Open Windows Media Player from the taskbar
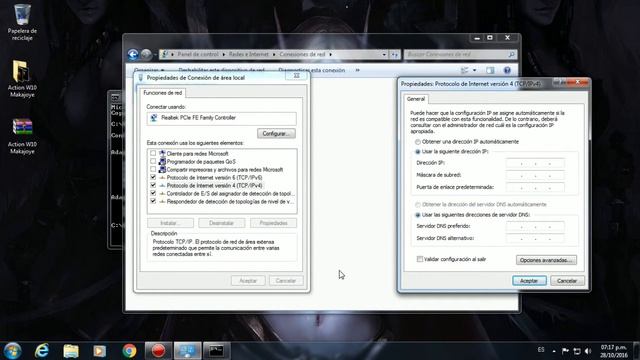 tap(100, 351)
